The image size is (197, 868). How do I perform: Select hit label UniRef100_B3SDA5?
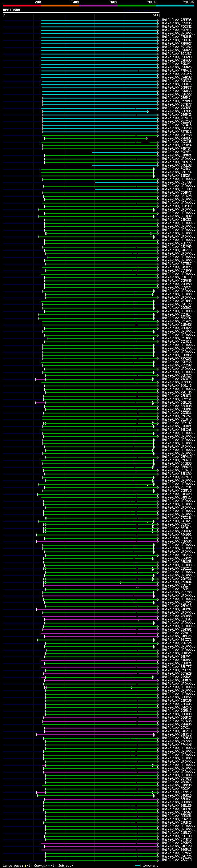pyautogui.click(x=177, y=406)
